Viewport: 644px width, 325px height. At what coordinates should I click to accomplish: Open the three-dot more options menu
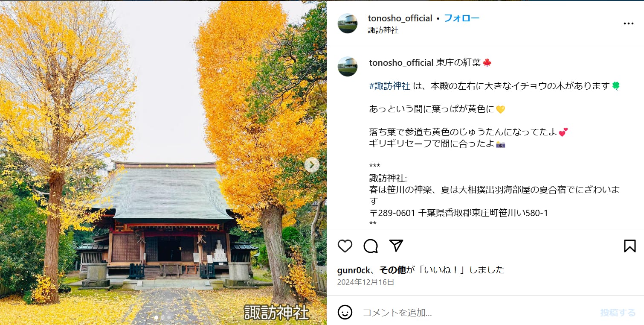629,23
